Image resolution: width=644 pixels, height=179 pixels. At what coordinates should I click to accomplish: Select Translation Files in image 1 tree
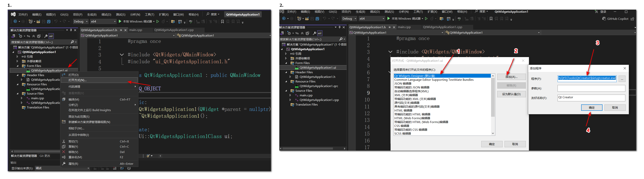pos(38,108)
